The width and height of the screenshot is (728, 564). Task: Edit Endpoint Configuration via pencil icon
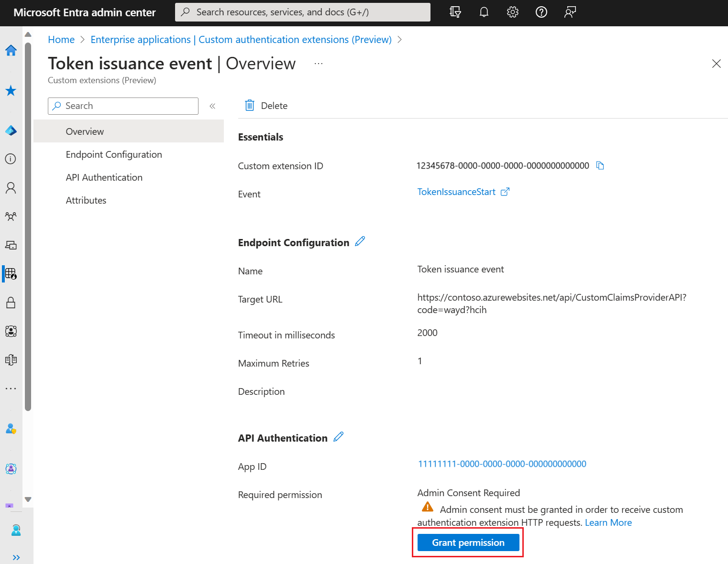click(360, 242)
